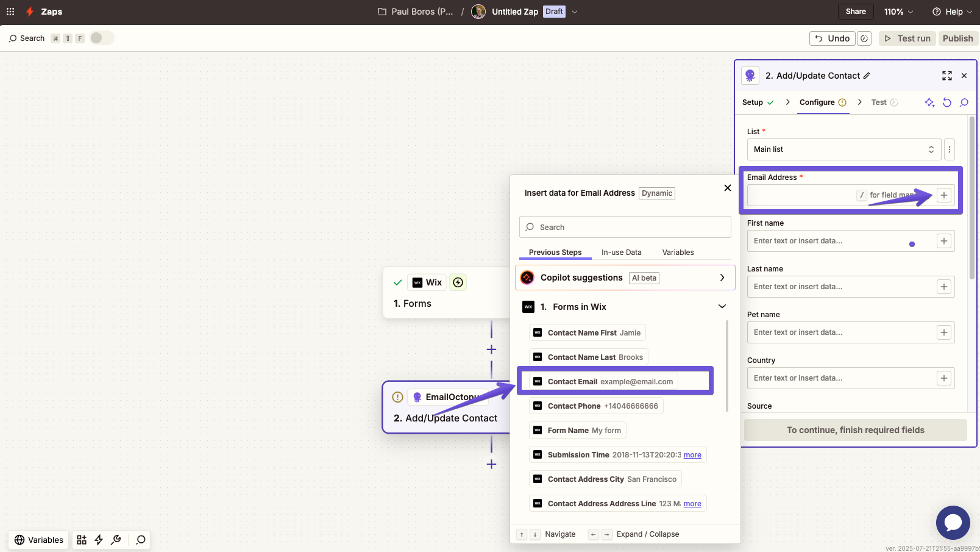Select Contact Email example@email.com
This screenshot has height=552, width=980.
coord(603,382)
